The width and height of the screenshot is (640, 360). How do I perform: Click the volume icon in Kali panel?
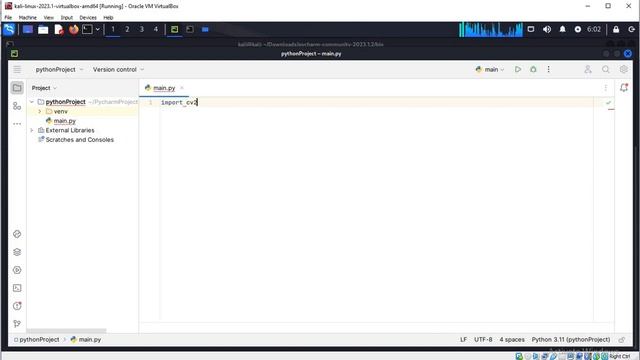[x=547, y=29]
